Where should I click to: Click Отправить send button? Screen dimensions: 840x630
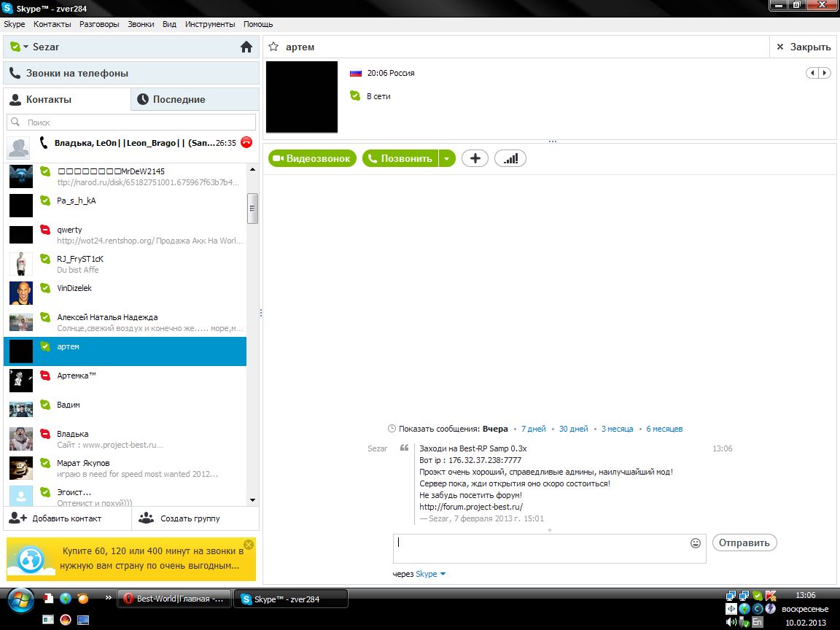click(x=744, y=542)
